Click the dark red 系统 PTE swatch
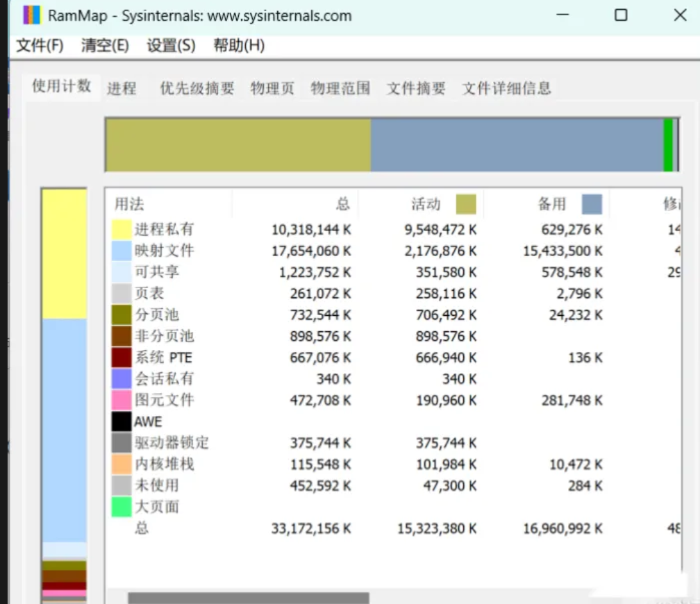The image size is (700, 604). (121, 358)
